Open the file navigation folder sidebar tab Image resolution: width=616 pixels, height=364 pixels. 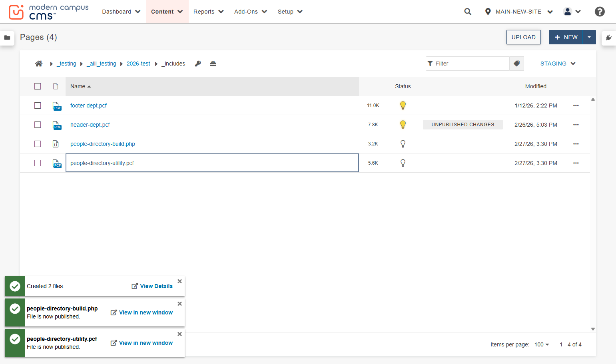coord(7,38)
